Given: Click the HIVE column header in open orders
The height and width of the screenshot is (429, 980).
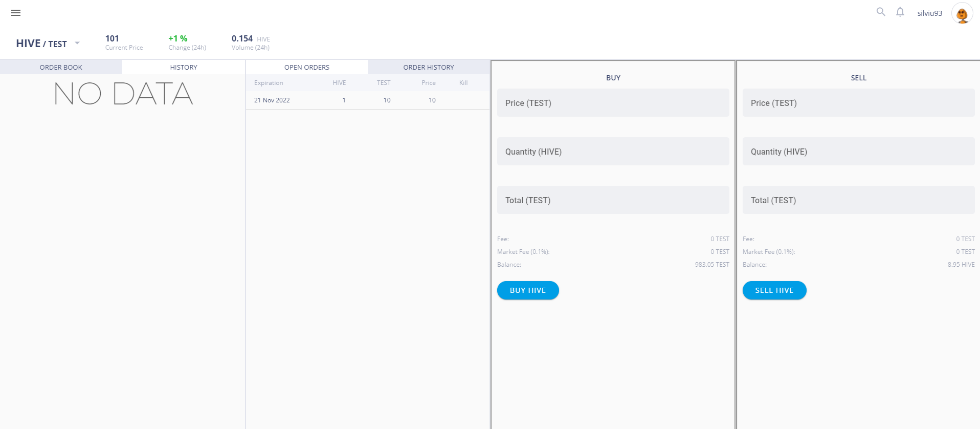Looking at the screenshot, I should 339,83.
